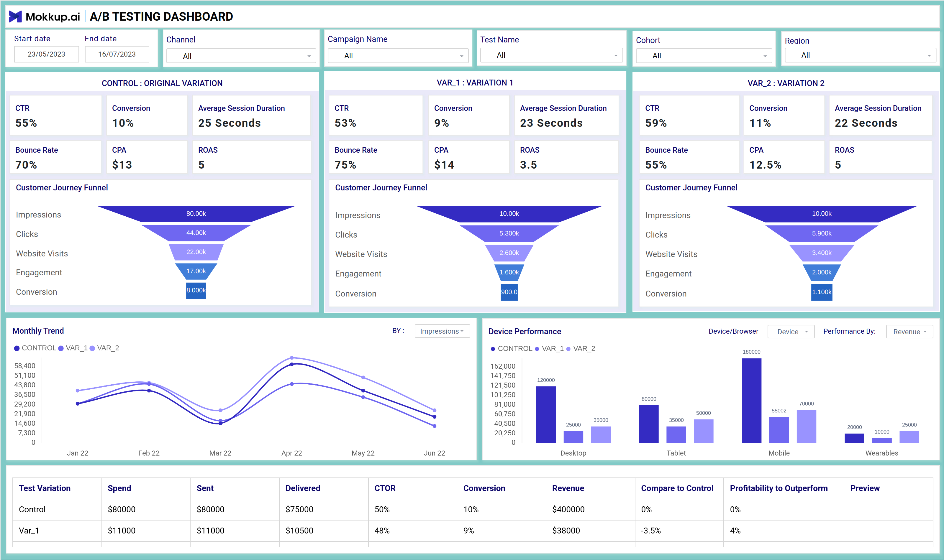This screenshot has height=560, width=944.
Task: Click the Control CPA $13 card
Action: coord(147,157)
